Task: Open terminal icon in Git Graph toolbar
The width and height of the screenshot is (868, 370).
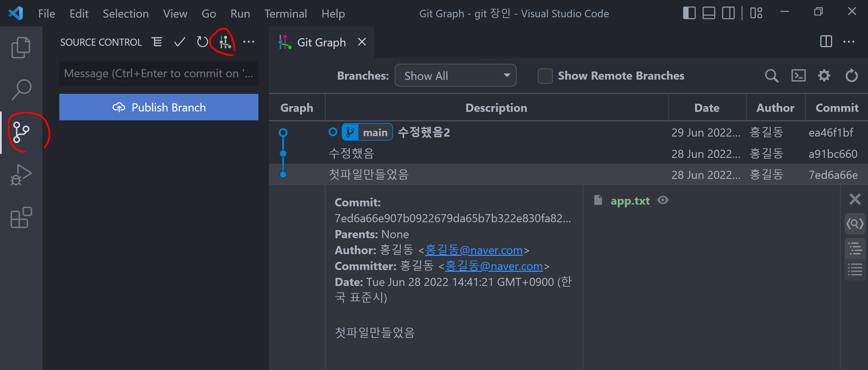Action: click(798, 76)
